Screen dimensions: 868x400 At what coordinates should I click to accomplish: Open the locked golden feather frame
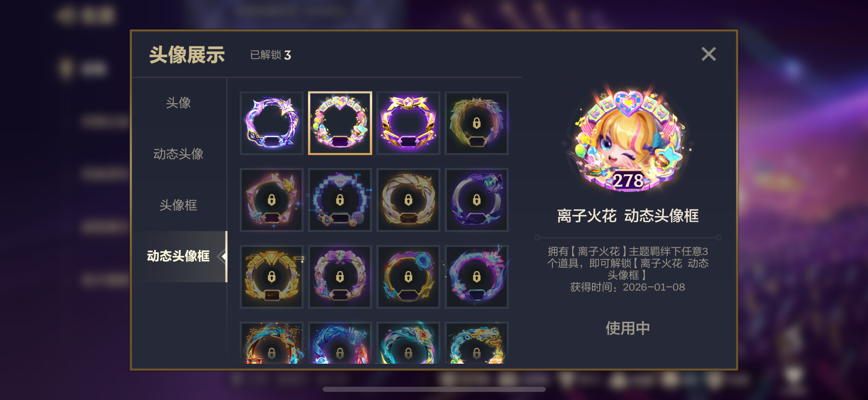[x=476, y=123]
